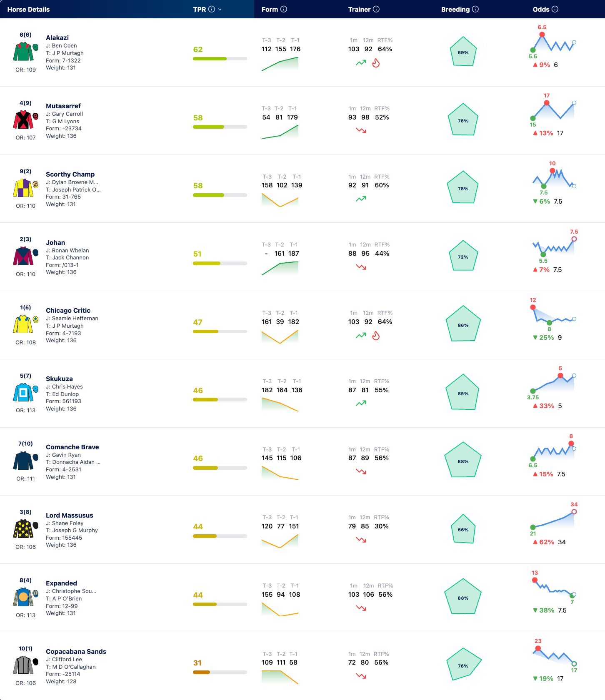Click Mutasarref's red downward trend arrow icon
The image size is (605, 700).
pos(361,131)
